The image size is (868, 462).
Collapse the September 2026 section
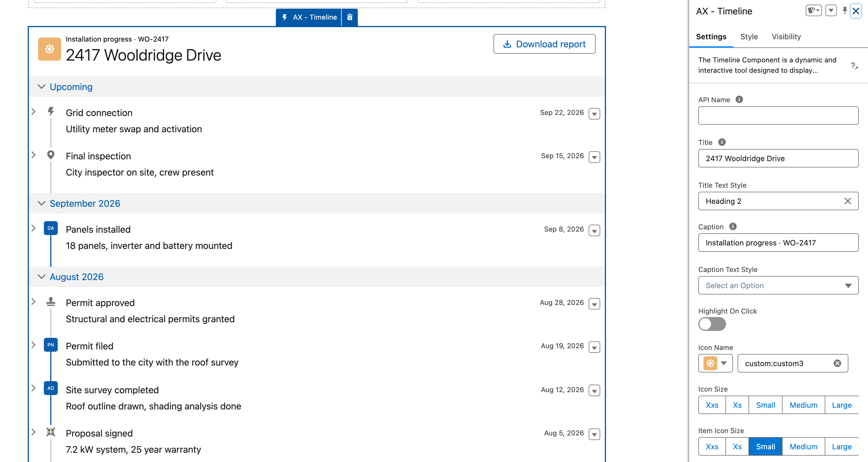pos(42,204)
